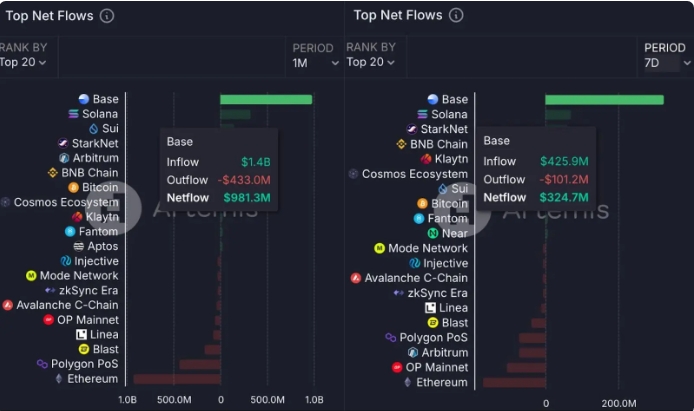
Task: Click the Fantom label in 7D chart
Action: 447,219
